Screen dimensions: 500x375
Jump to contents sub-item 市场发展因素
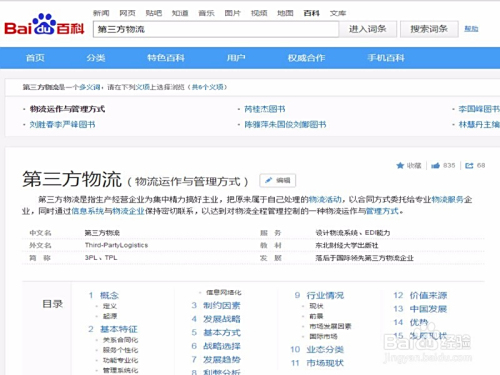[330, 326]
